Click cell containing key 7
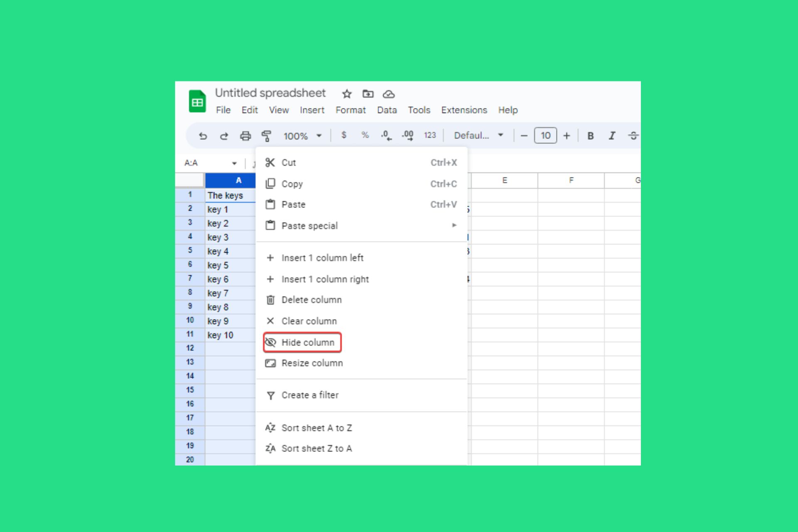Screen dimensions: 798x532 (x=231, y=293)
